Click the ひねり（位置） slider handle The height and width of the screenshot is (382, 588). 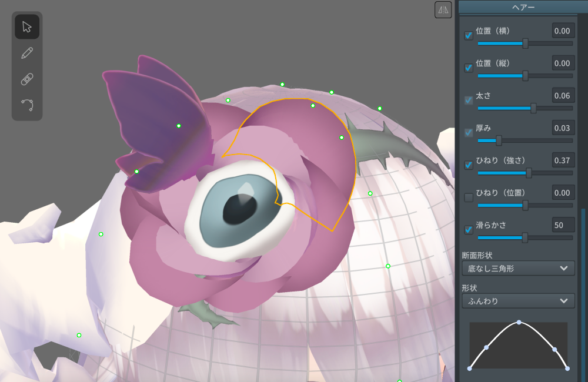[x=525, y=206]
